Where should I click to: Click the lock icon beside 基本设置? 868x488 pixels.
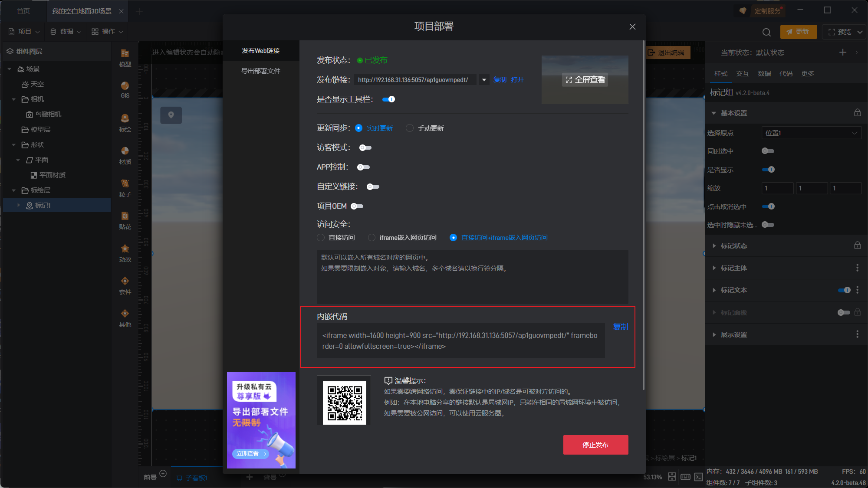[857, 113]
